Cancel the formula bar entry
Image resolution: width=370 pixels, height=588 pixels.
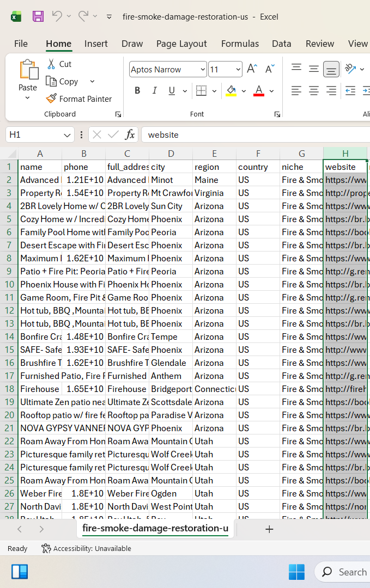point(97,134)
